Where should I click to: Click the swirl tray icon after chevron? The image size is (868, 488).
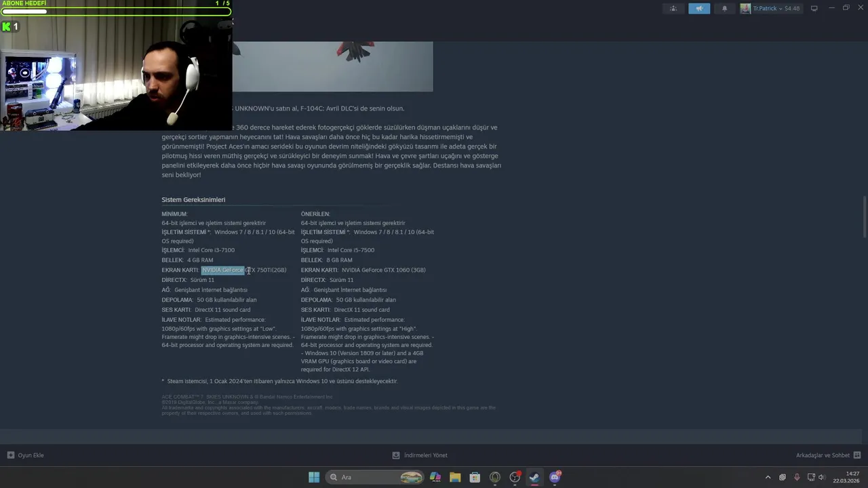pyautogui.click(x=783, y=477)
